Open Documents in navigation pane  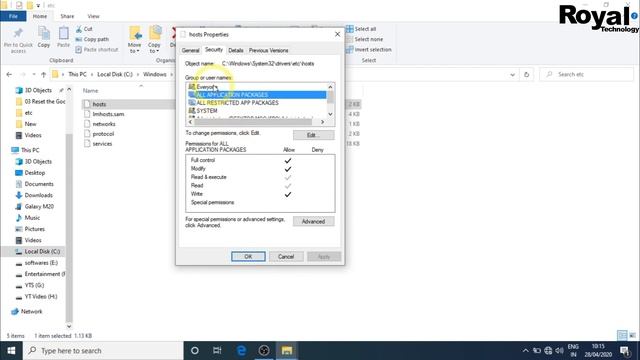click(39, 184)
